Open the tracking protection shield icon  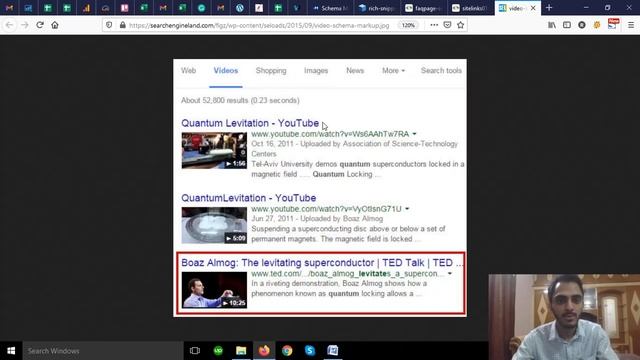[x=109, y=25]
